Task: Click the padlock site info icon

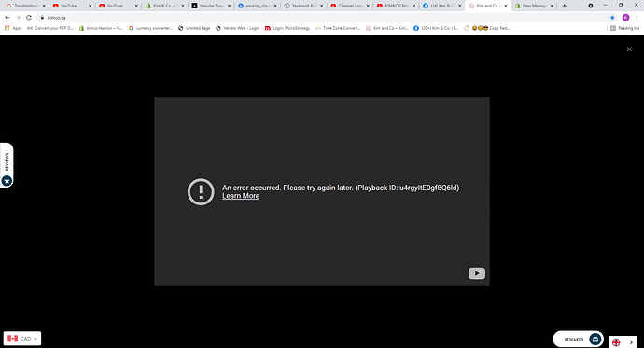Action: pyautogui.click(x=42, y=18)
